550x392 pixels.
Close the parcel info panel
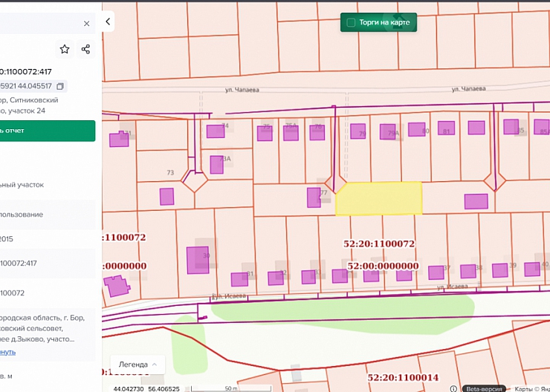[87, 24]
